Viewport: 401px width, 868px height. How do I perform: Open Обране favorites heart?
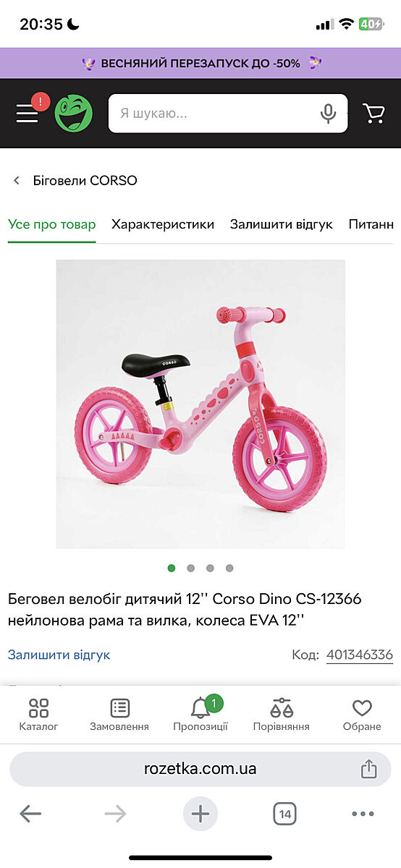click(x=362, y=715)
